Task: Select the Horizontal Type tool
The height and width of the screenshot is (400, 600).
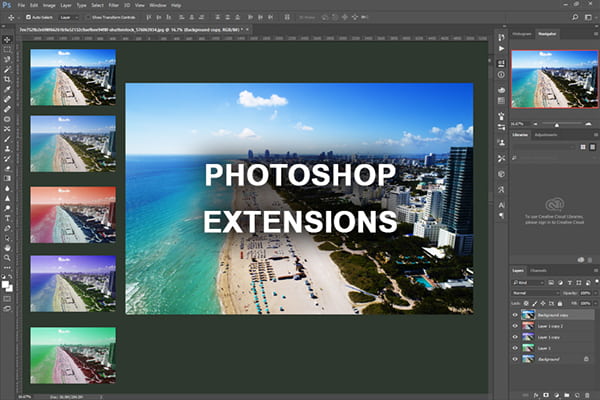Action: 7,218
